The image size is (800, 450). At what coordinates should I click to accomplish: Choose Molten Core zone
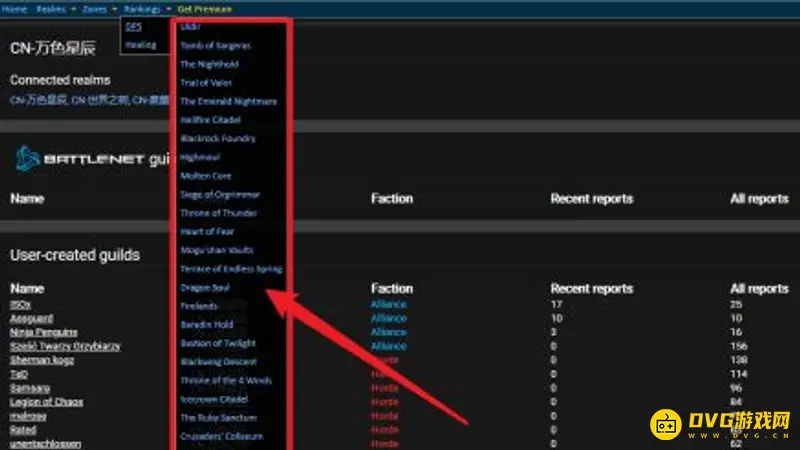tap(206, 176)
